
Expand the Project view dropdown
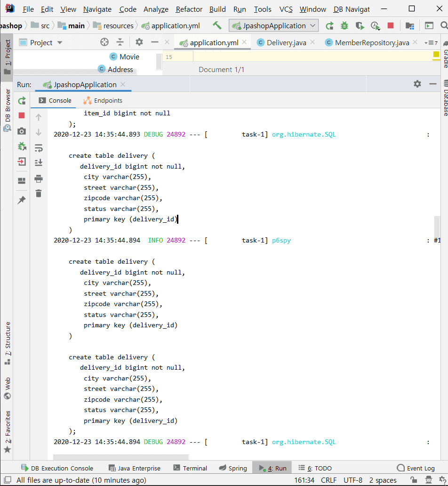(x=60, y=43)
